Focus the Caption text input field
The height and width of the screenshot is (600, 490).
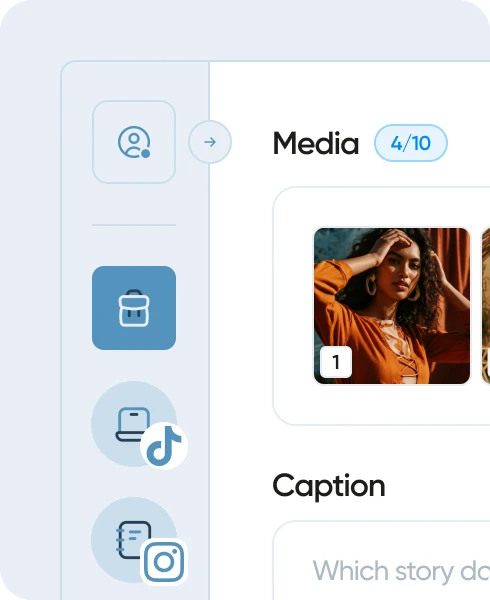click(x=381, y=561)
